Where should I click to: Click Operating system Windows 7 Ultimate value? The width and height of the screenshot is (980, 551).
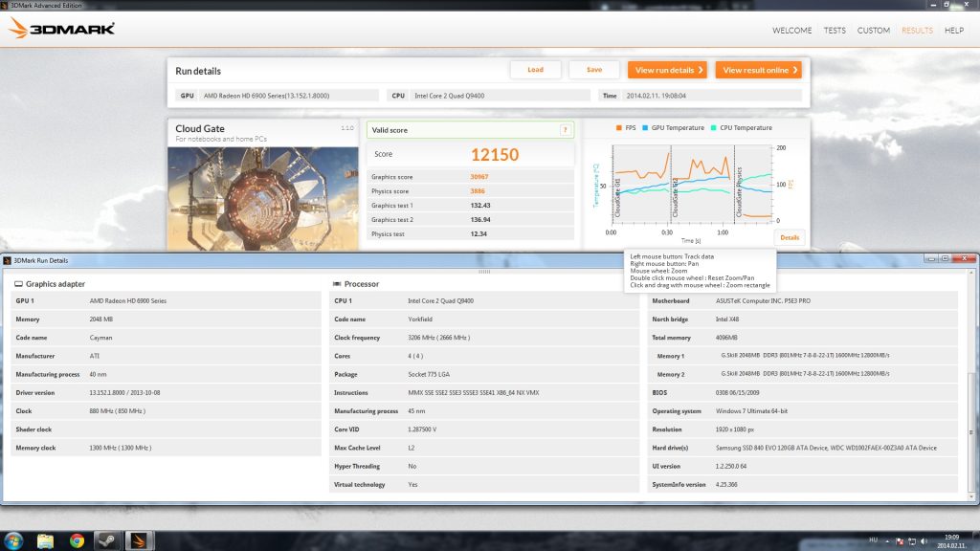click(751, 411)
